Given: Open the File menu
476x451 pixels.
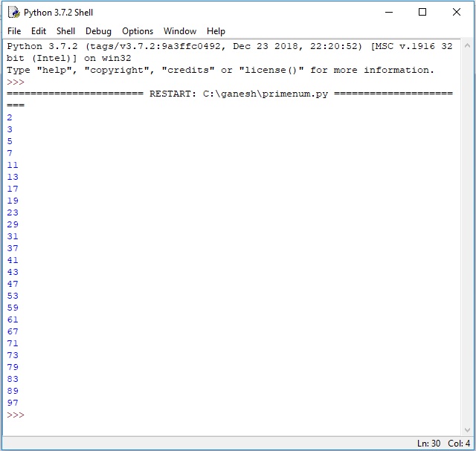Looking at the screenshot, I should pyautogui.click(x=14, y=31).
